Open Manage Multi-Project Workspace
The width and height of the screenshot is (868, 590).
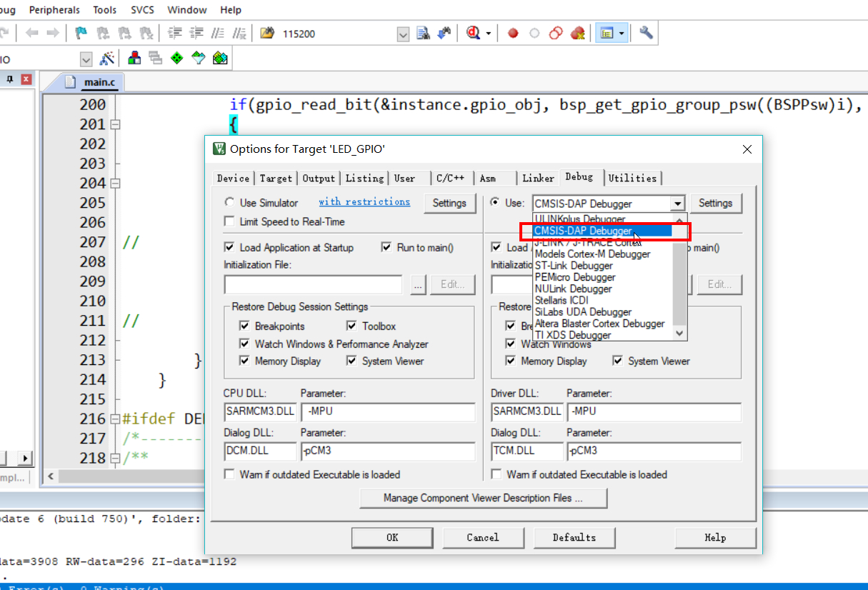pos(155,59)
